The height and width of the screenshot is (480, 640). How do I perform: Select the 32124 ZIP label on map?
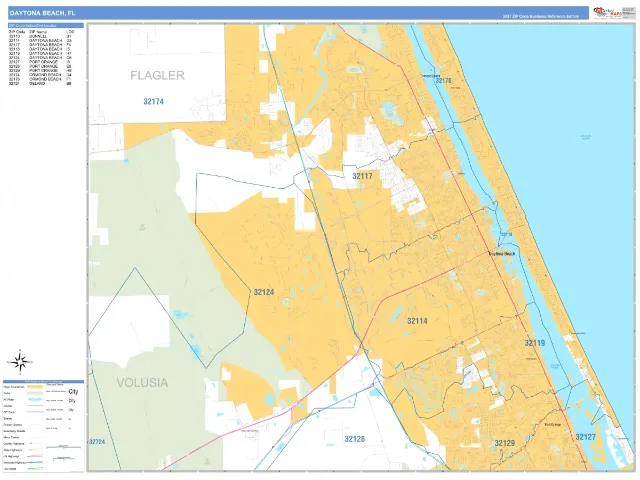point(264,292)
